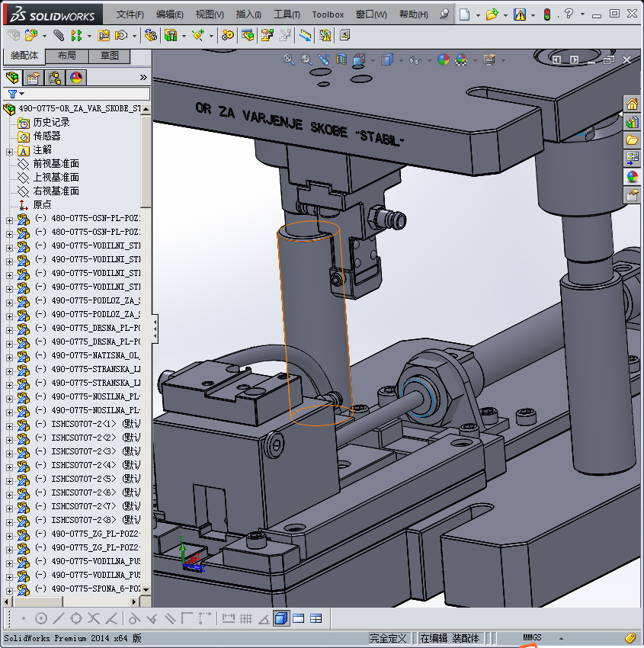Click Zoom to Fit magnifier in view toolbar

(x=289, y=59)
